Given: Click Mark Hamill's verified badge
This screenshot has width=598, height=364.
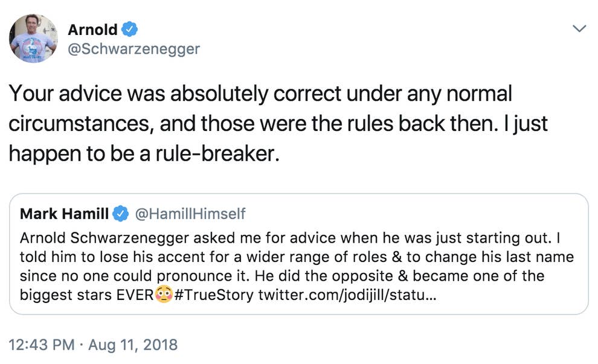Looking at the screenshot, I should tap(121, 214).
